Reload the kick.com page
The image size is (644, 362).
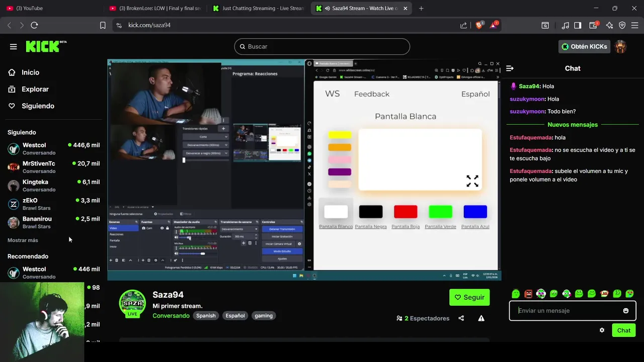coord(34,25)
